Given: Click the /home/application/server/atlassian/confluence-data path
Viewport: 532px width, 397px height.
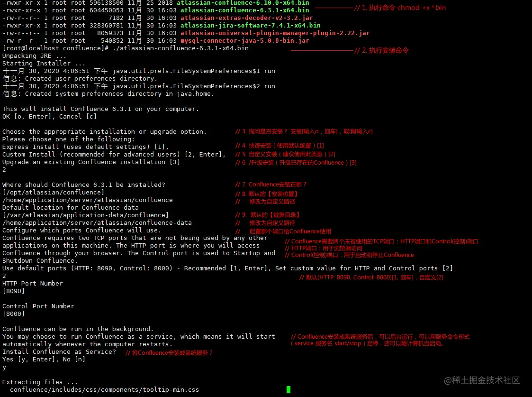Looking at the screenshot, I should [97, 223].
